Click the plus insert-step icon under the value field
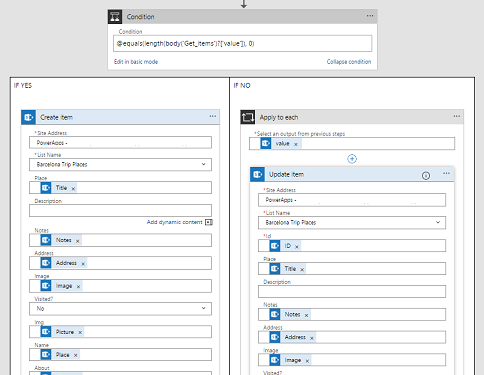The height and width of the screenshot is (375, 484). (352, 159)
